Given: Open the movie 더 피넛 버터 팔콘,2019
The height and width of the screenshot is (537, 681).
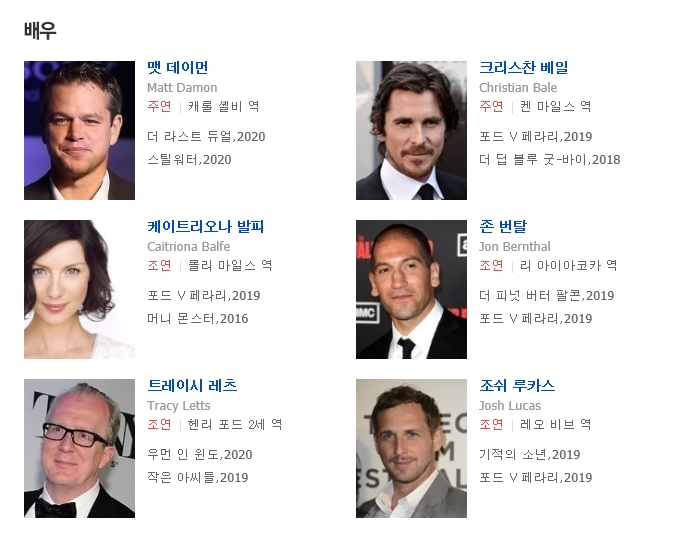Looking at the screenshot, I should (547, 295).
